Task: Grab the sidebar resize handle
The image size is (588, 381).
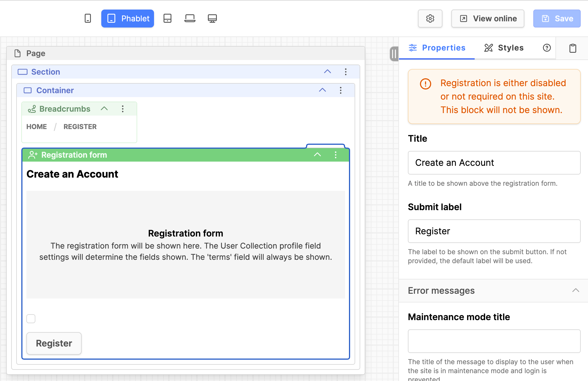Action: pos(394,54)
